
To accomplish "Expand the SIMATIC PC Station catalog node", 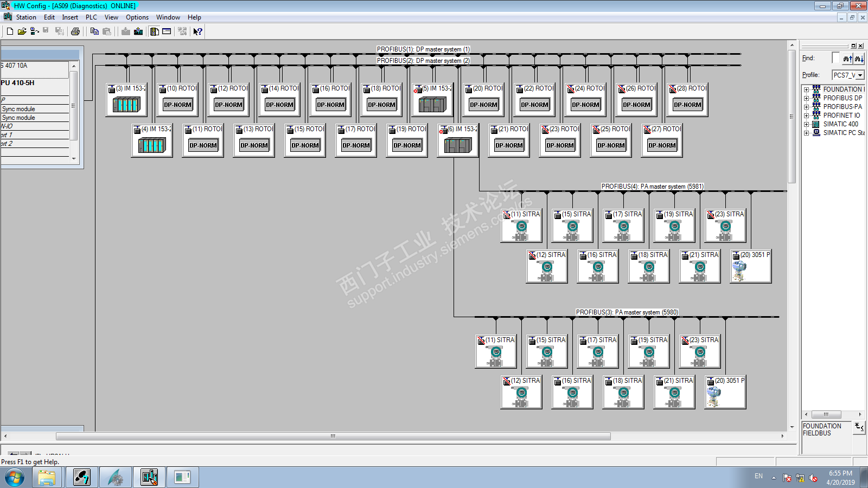I will [x=806, y=133].
